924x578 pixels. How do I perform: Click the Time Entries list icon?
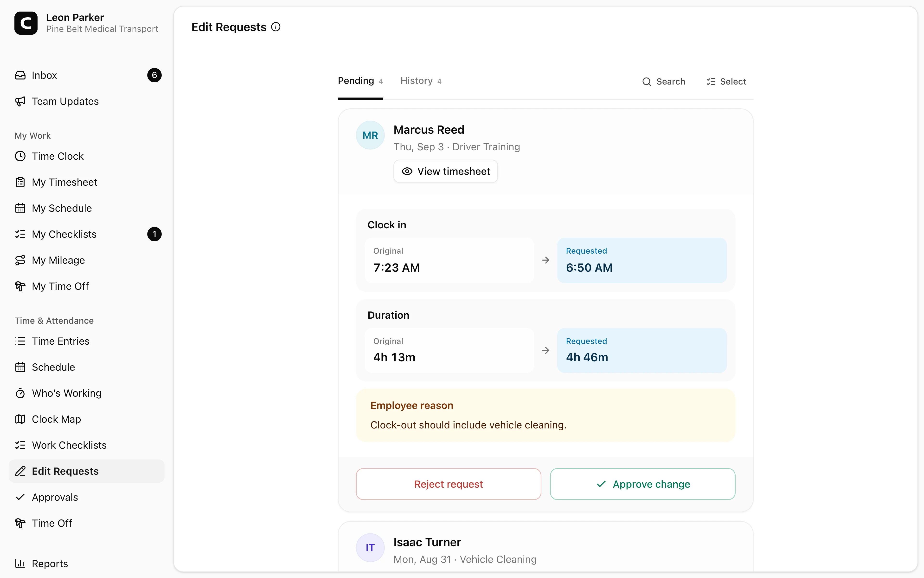coord(20,341)
